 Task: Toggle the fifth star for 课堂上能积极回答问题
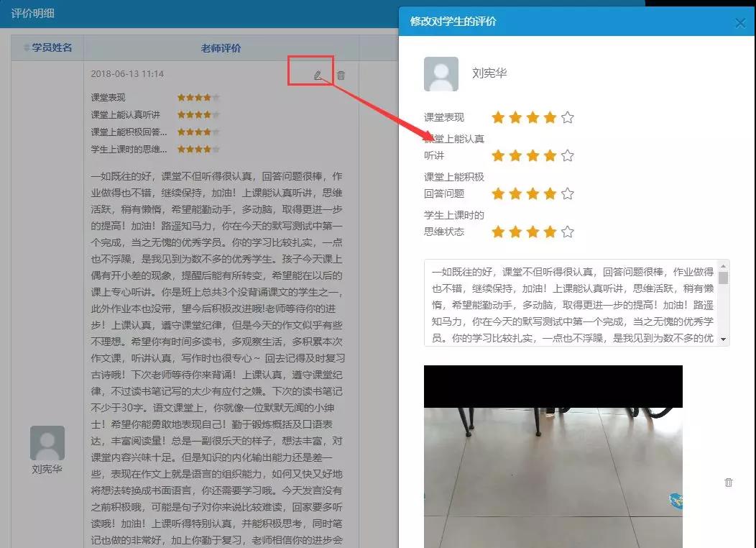pos(568,193)
